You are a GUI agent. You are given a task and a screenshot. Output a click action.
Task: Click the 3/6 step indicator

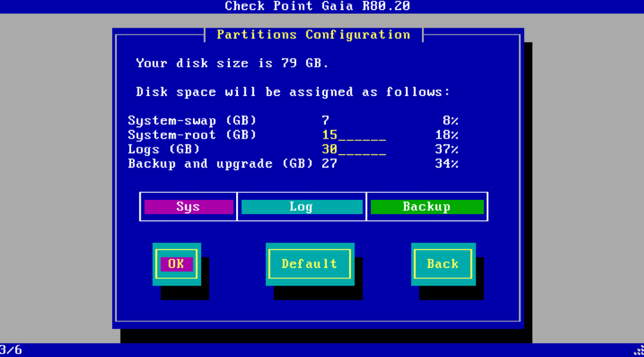point(11,350)
